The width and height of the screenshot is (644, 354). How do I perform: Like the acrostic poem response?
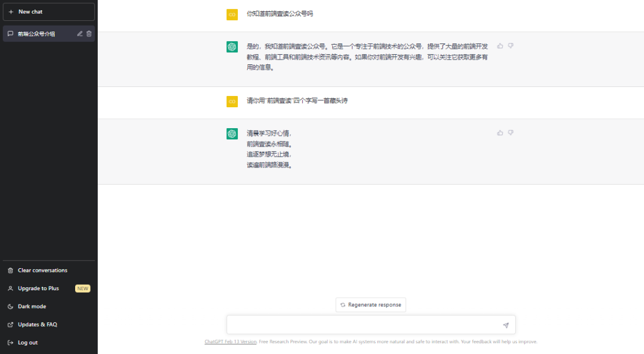500,133
